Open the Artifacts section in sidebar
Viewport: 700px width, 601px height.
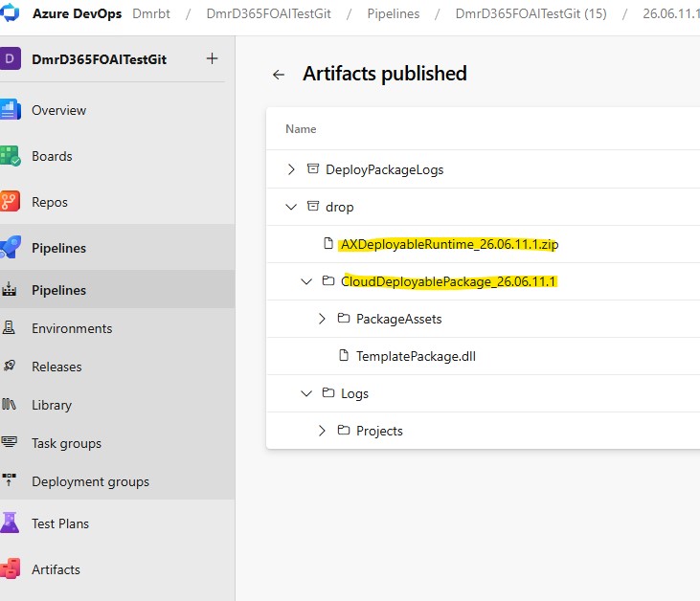pos(56,569)
